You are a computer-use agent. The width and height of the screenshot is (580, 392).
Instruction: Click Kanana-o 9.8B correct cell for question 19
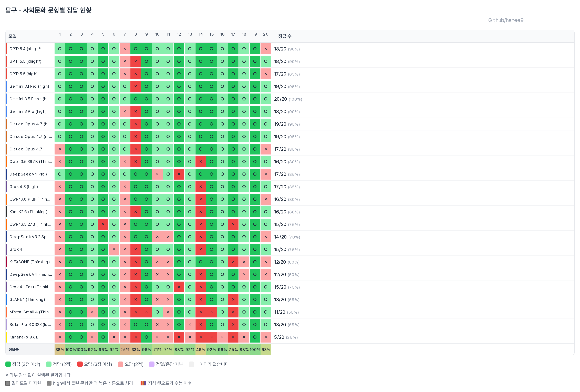click(255, 337)
